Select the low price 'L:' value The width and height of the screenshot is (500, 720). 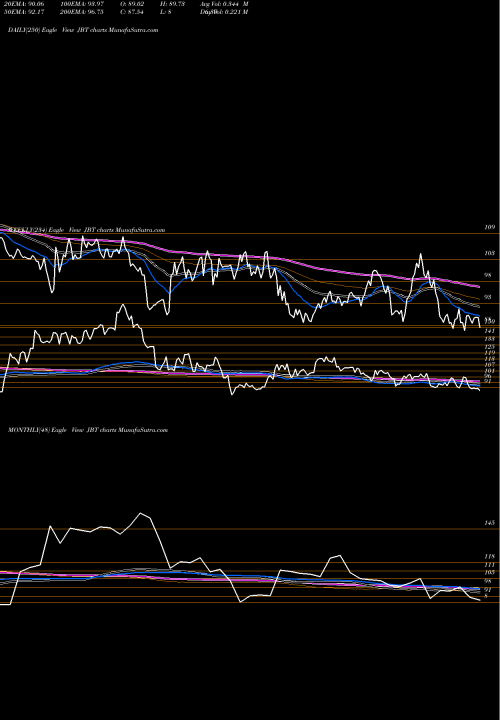click(x=166, y=12)
